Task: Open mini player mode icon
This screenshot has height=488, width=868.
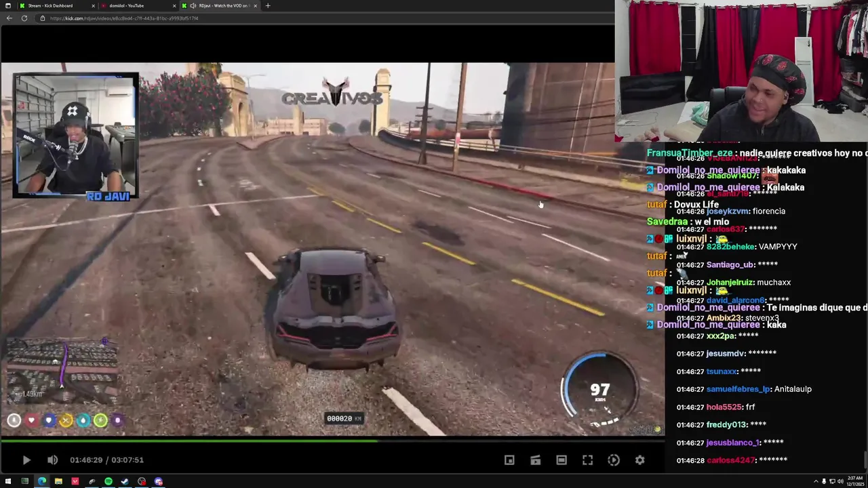Action: click(509, 460)
